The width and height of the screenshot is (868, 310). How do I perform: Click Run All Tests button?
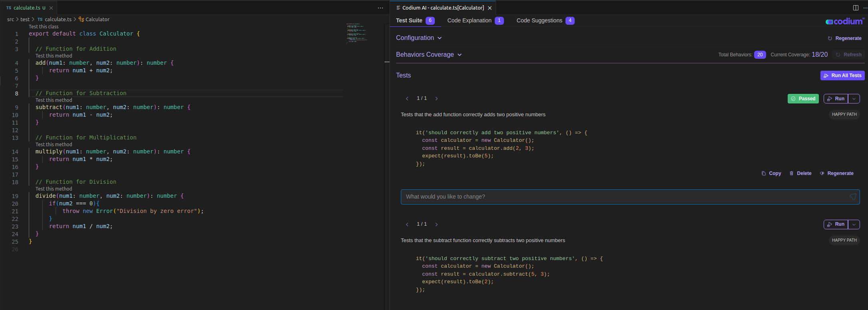click(x=842, y=76)
